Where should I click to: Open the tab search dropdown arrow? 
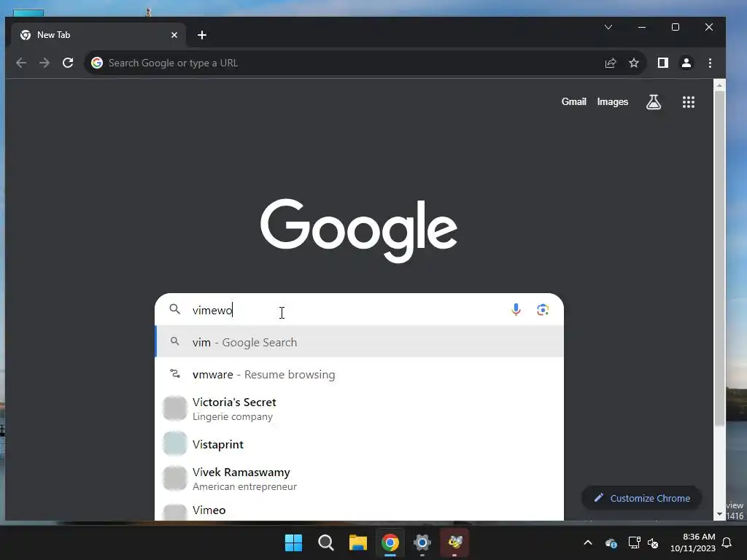click(608, 27)
